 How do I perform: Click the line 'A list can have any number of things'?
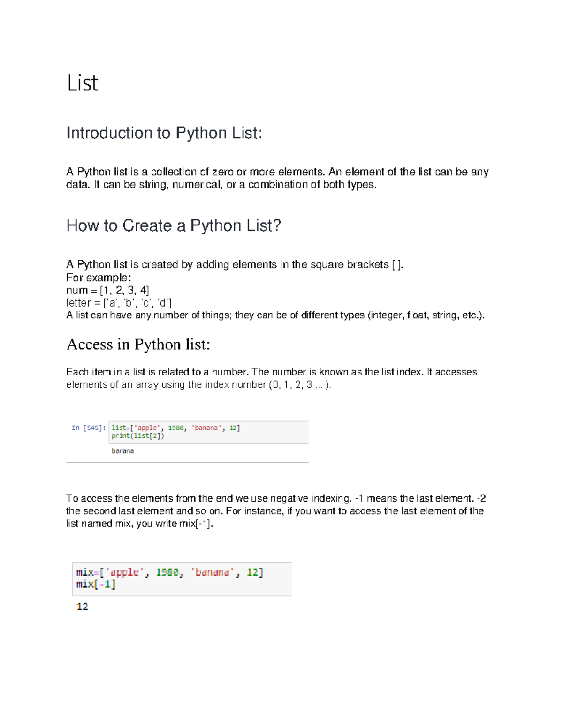[x=275, y=315]
